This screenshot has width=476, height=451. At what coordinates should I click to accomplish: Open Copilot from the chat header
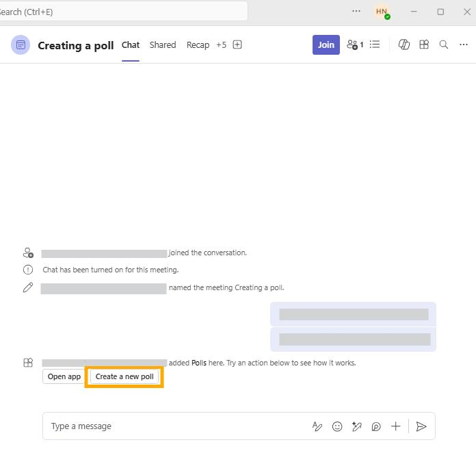pos(404,44)
